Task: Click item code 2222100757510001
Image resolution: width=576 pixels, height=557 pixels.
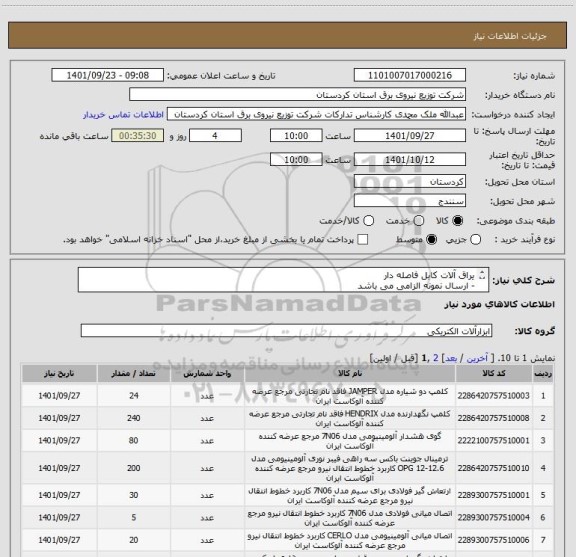Action: [493, 440]
